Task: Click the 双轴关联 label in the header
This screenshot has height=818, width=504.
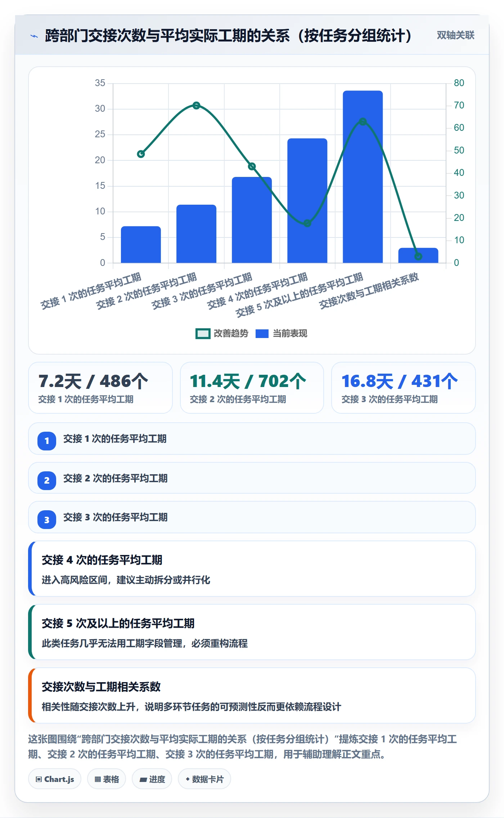Action: click(455, 35)
